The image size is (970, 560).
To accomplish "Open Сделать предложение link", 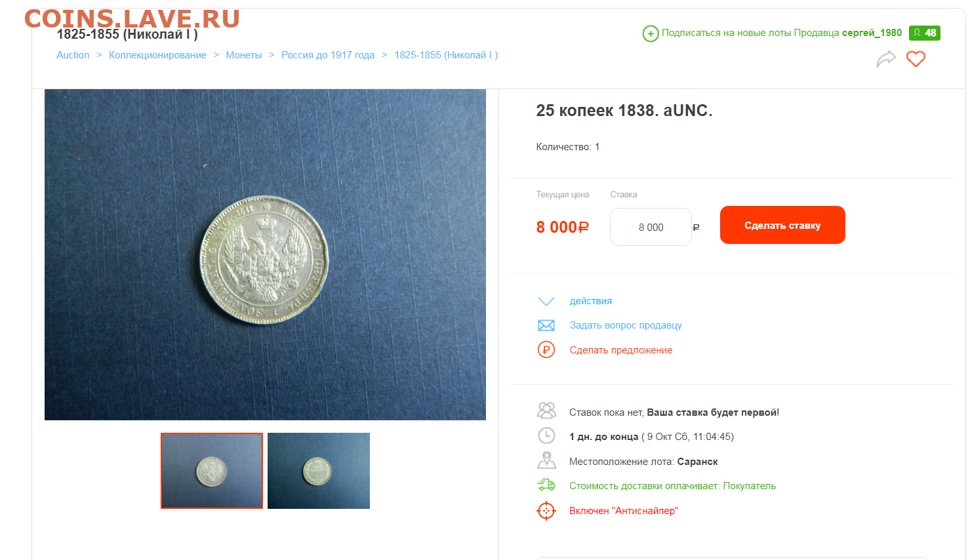I will (621, 350).
